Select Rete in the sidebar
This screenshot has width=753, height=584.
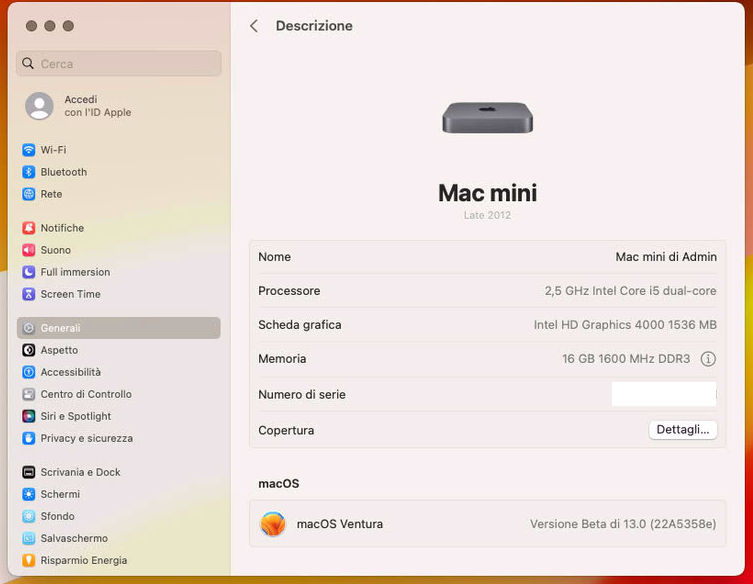pos(51,194)
